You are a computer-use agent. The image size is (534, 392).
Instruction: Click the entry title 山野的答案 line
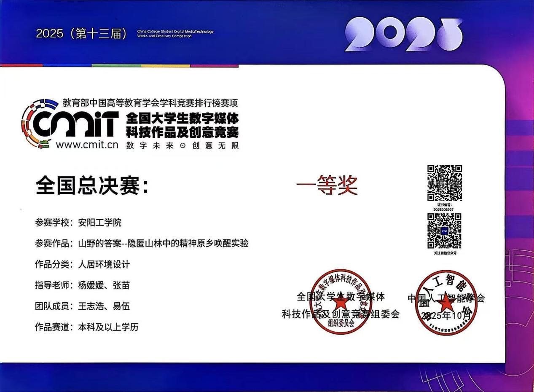[163, 243]
